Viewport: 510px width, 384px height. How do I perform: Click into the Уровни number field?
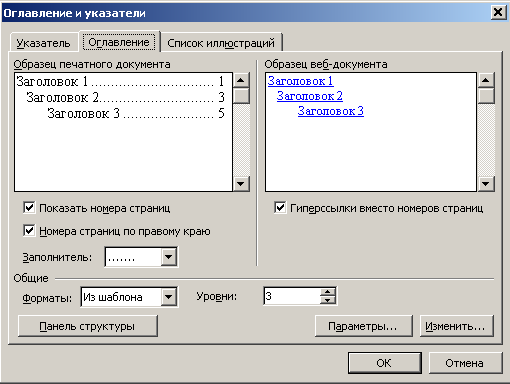pyautogui.click(x=292, y=296)
